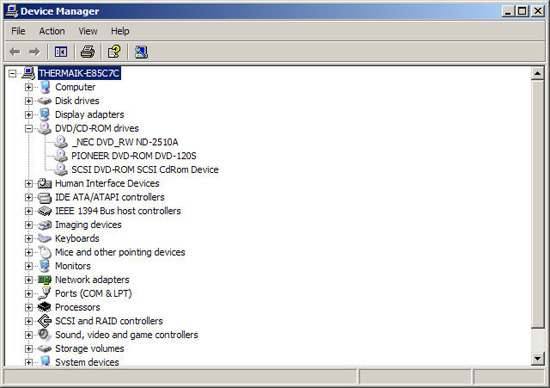The width and height of the screenshot is (550, 388).
Task: Expand Mice and other pointing devices
Action: pyautogui.click(x=29, y=252)
